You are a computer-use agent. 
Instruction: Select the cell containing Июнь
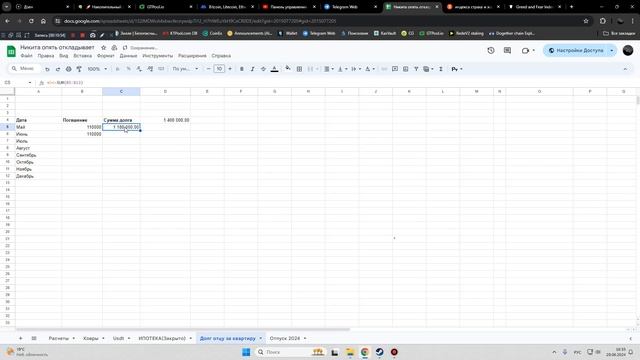38,134
